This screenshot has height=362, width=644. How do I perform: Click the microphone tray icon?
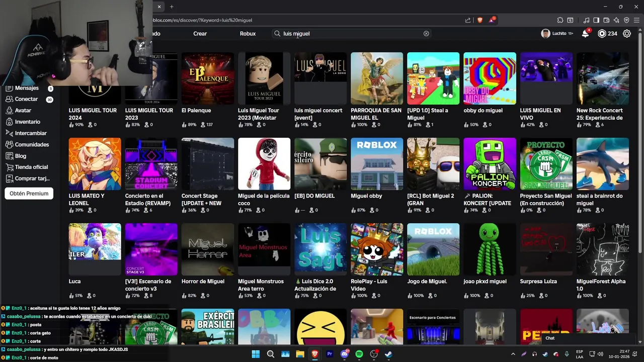point(567,354)
